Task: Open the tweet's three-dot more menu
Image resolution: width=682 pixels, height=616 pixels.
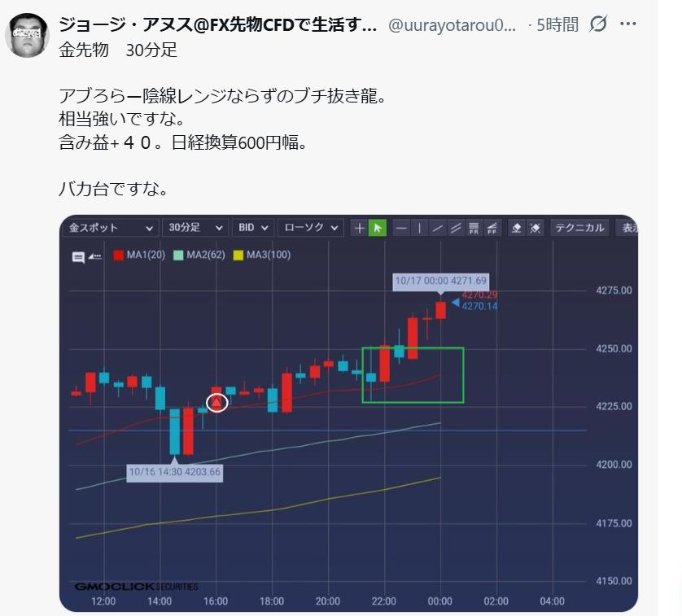Action: coord(627,24)
